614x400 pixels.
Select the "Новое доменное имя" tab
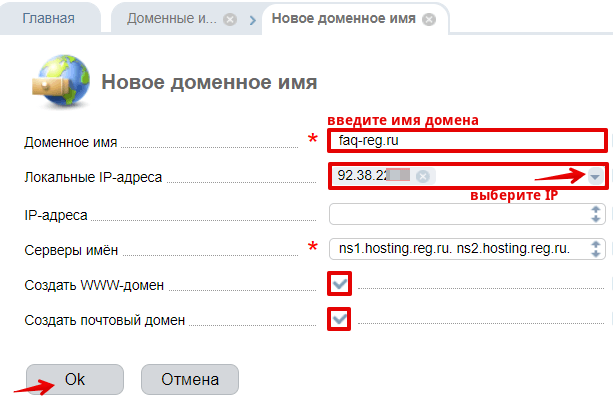[343, 19]
